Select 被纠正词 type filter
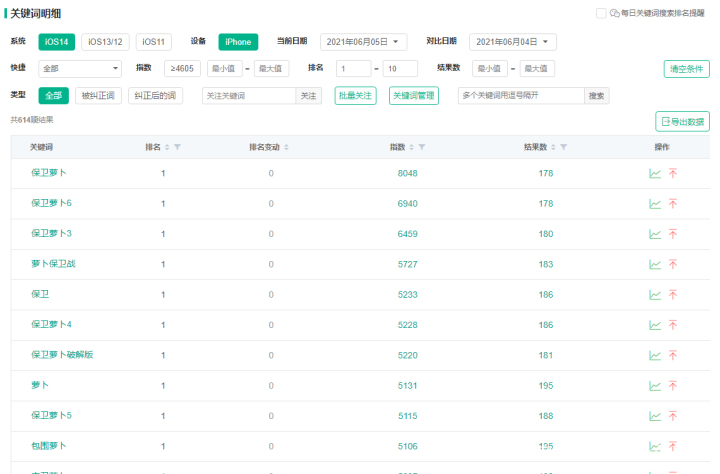720x474 pixels. [x=98, y=96]
